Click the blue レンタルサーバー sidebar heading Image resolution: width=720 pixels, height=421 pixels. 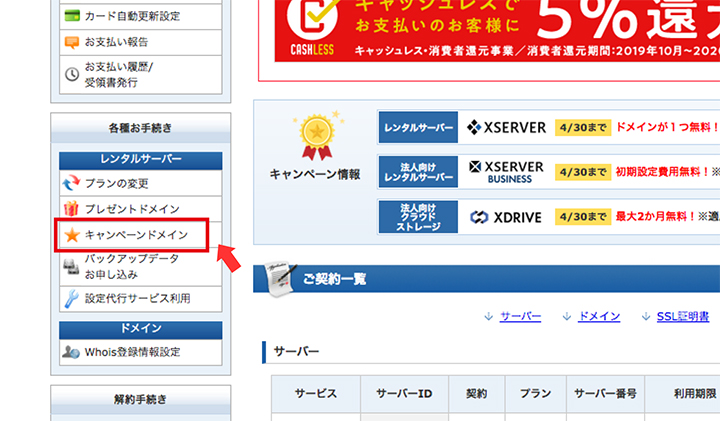141,160
